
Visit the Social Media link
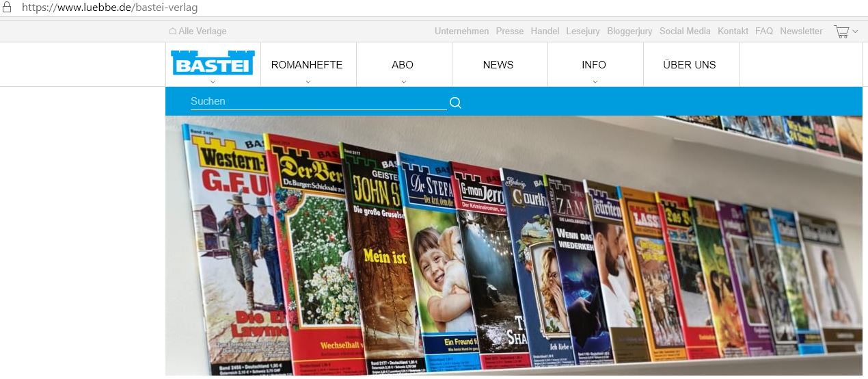click(685, 31)
